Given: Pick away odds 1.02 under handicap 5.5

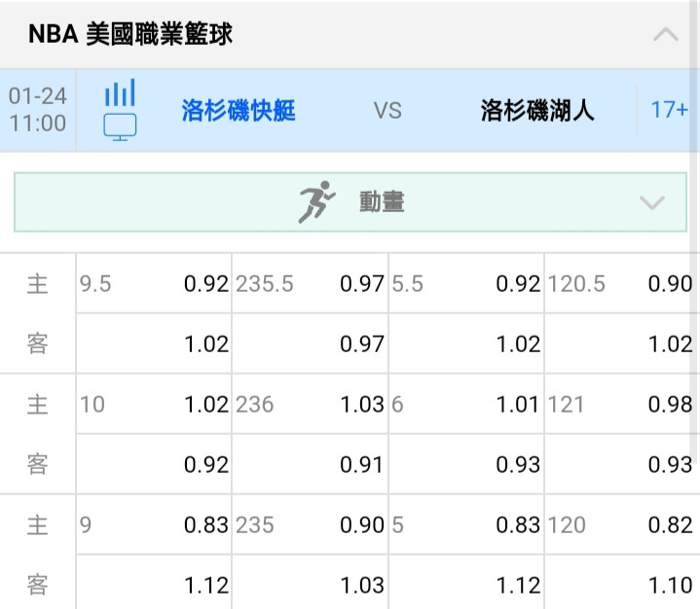Looking at the screenshot, I should pos(518,344).
